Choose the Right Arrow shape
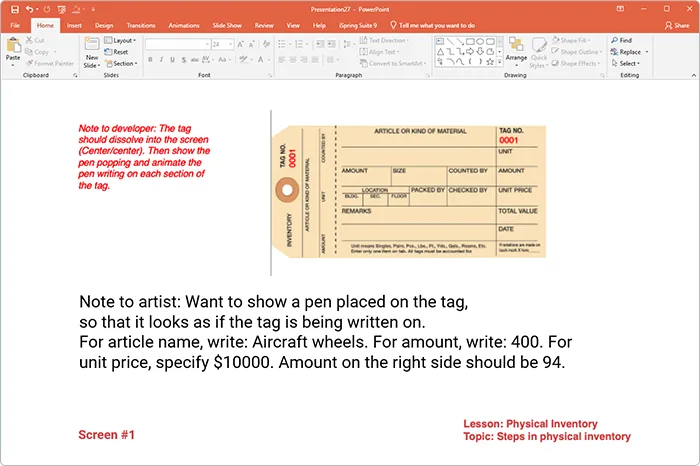700x466 pixels. pos(470,52)
